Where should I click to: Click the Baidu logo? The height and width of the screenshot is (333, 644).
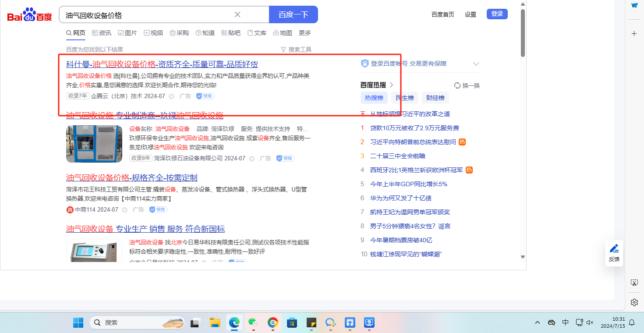pyautogui.click(x=29, y=15)
